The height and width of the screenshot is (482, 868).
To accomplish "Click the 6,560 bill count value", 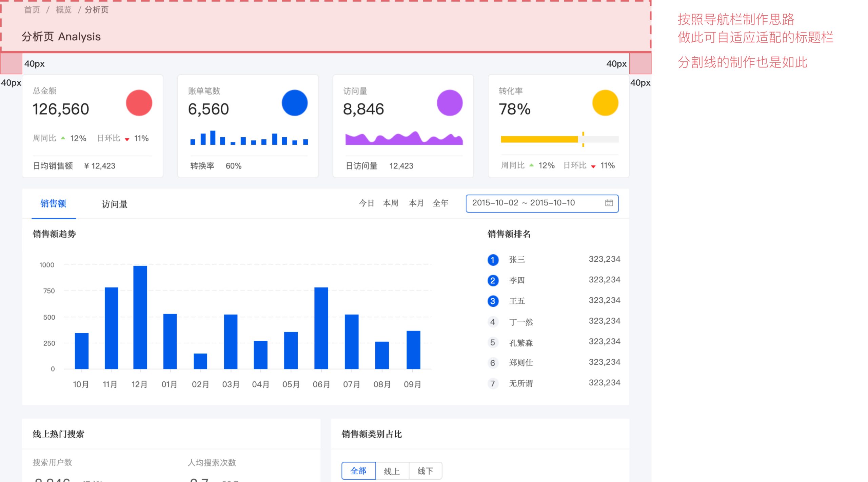I will click(209, 109).
